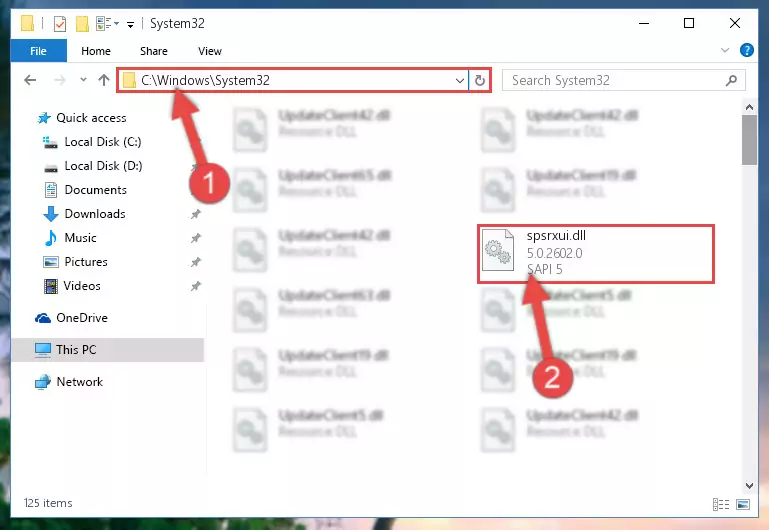Click the vertical scrollbar thumb
Image resolution: width=769 pixels, height=530 pixels.
[749, 140]
